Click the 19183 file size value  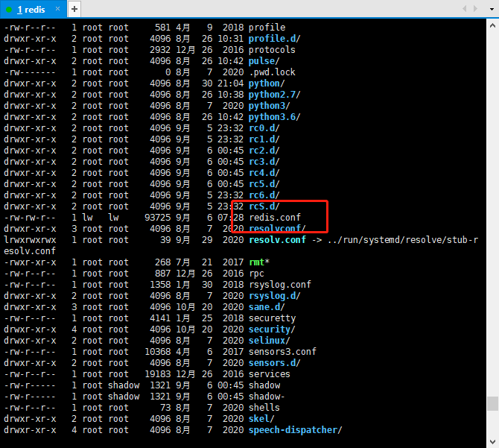tap(158, 373)
